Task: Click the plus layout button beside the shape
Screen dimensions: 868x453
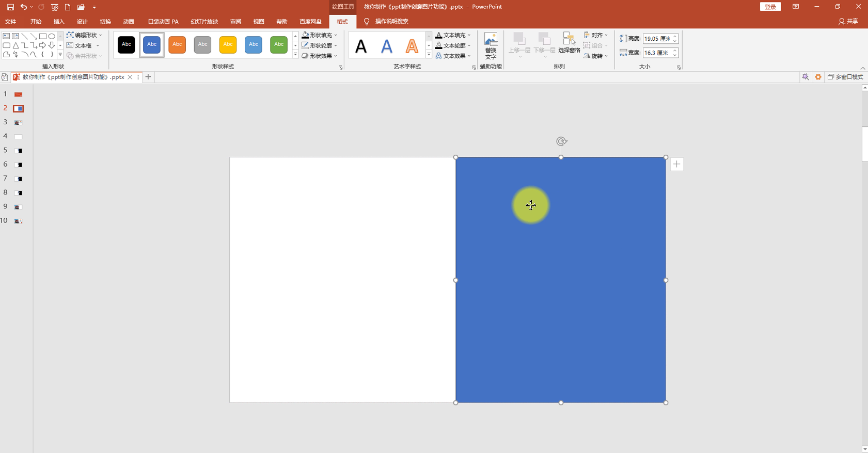Action: (x=676, y=164)
